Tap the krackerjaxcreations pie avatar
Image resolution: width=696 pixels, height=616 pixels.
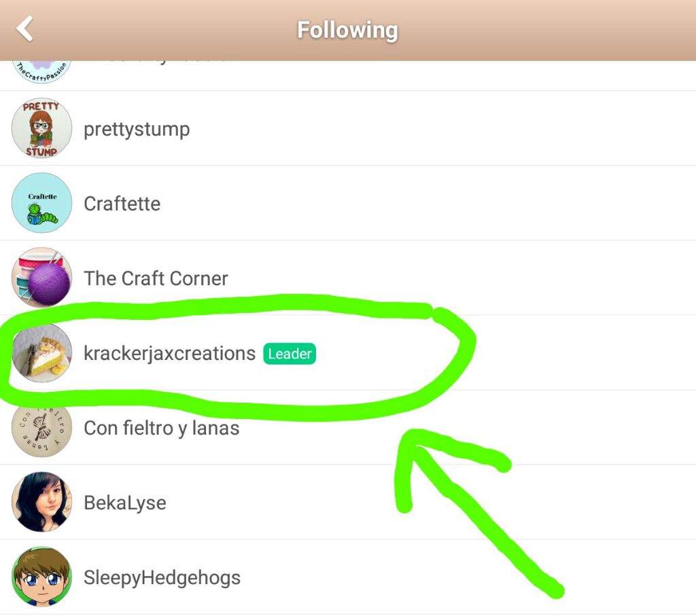41,352
